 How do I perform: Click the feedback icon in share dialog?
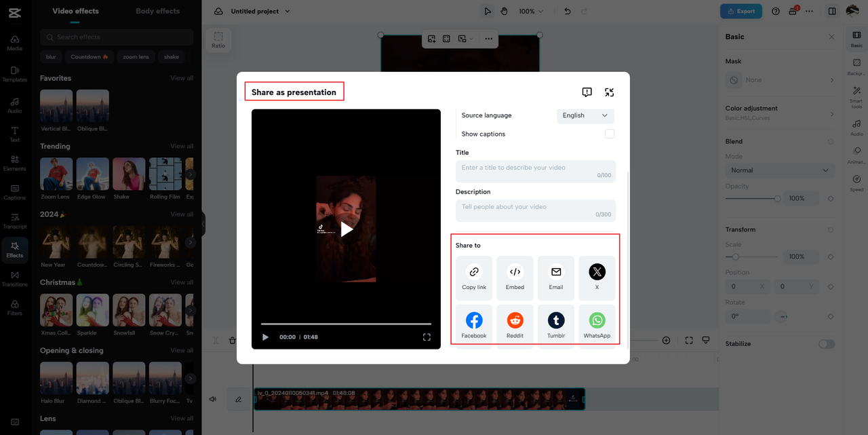pos(587,92)
